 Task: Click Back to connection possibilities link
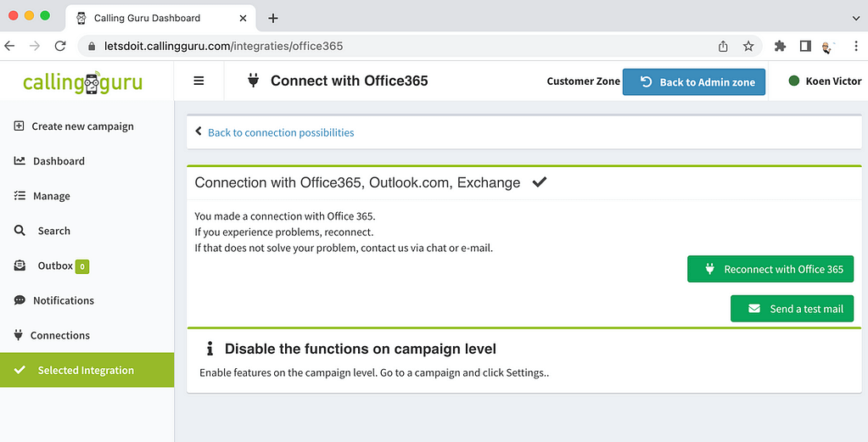pyautogui.click(x=281, y=132)
